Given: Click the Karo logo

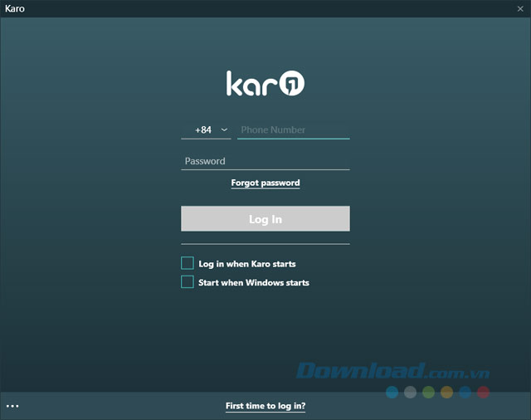Looking at the screenshot, I should coord(265,84).
